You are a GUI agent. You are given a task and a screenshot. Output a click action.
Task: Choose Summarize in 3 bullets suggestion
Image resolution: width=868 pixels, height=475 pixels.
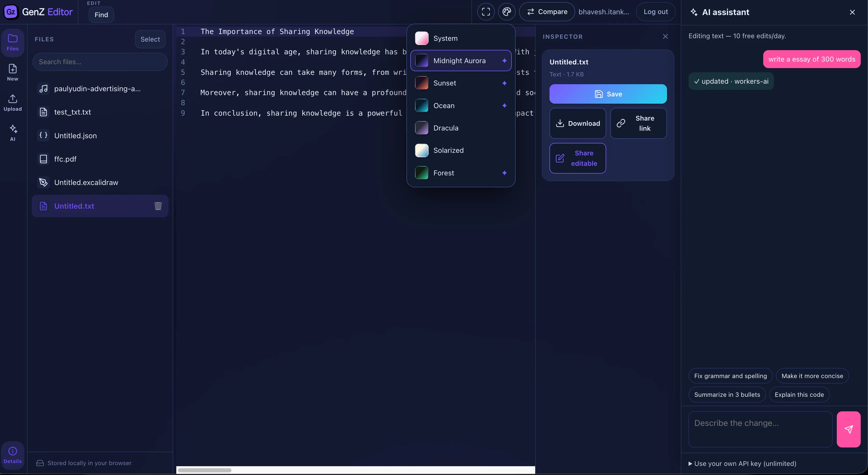click(727, 394)
